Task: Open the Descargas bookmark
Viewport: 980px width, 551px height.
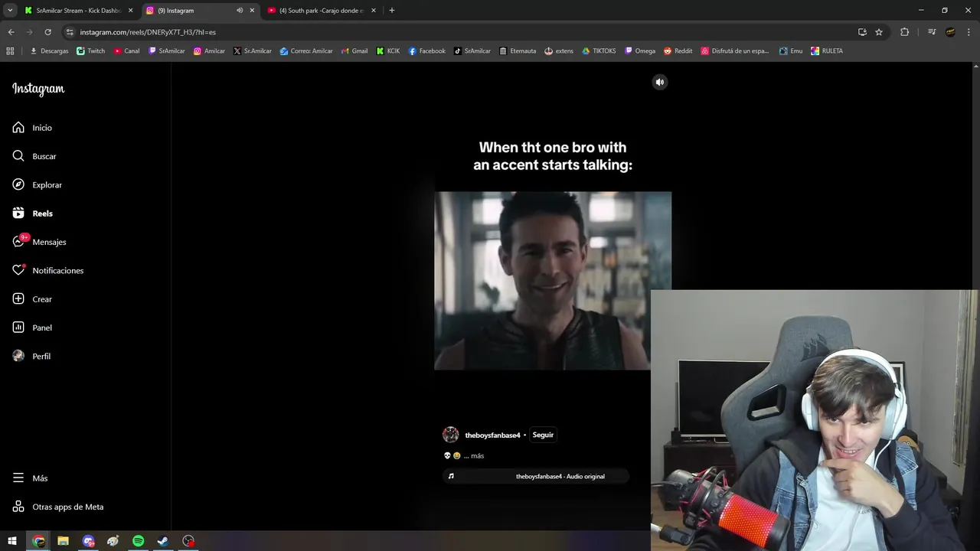Action: point(49,51)
